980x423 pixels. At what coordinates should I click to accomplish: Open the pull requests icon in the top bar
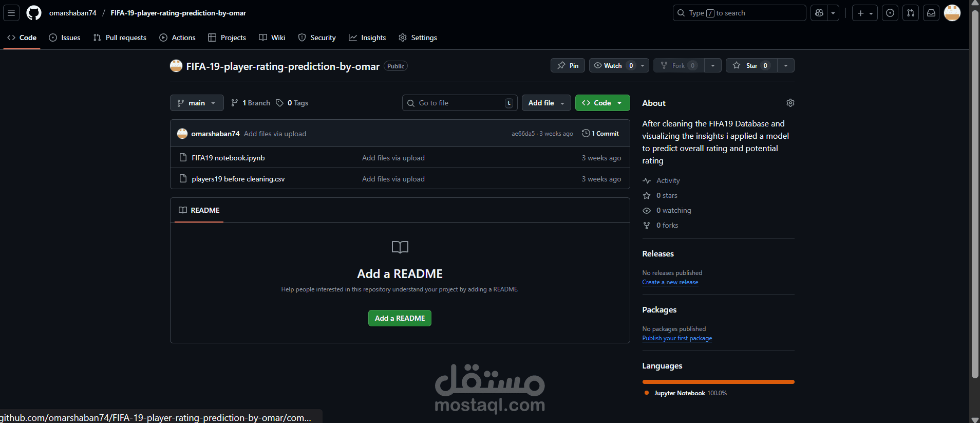[911, 13]
